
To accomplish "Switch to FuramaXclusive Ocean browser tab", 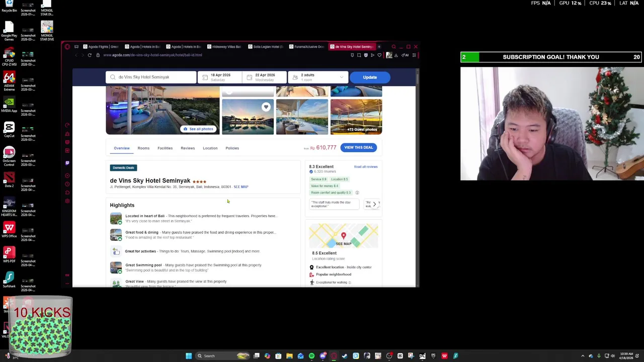I will (x=306, y=47).
